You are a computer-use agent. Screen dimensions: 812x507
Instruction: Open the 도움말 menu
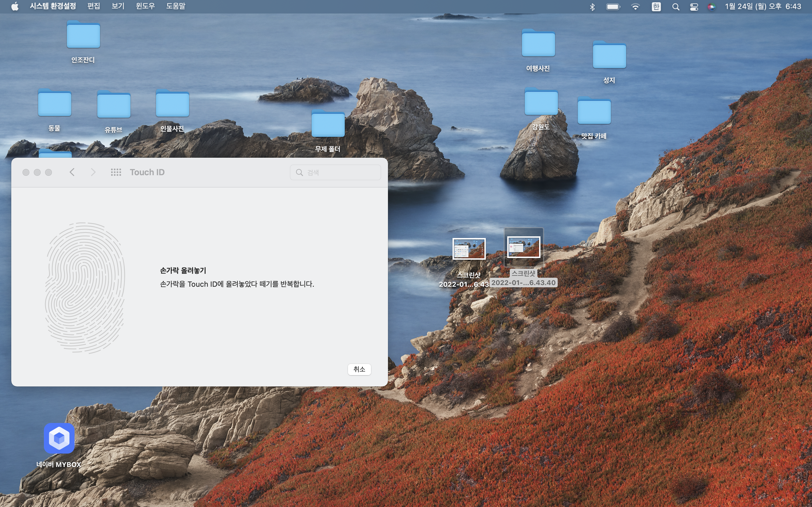tap(175, 6)
